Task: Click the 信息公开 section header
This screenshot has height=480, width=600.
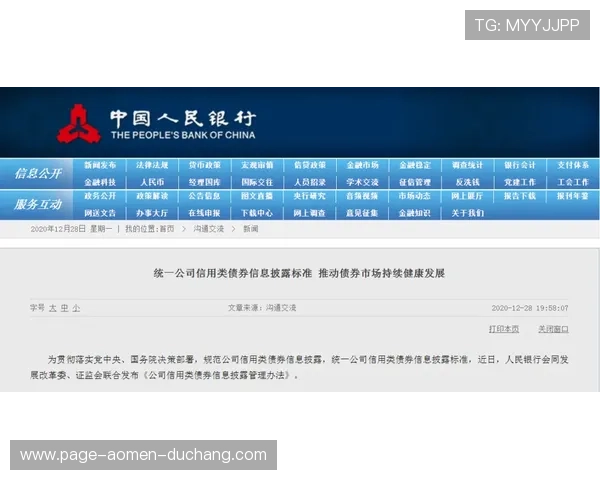Action: (x=38, y=173)
